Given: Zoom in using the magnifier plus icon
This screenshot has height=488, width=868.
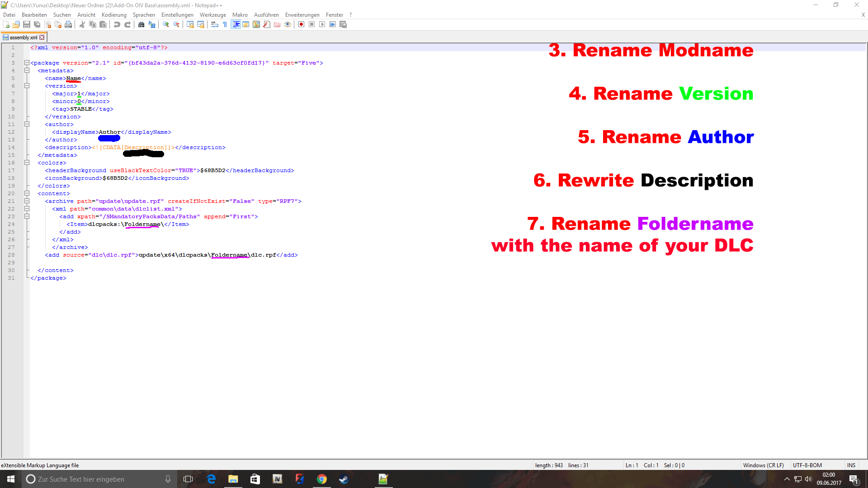Looking at the screenshot, I should point(166,24).
